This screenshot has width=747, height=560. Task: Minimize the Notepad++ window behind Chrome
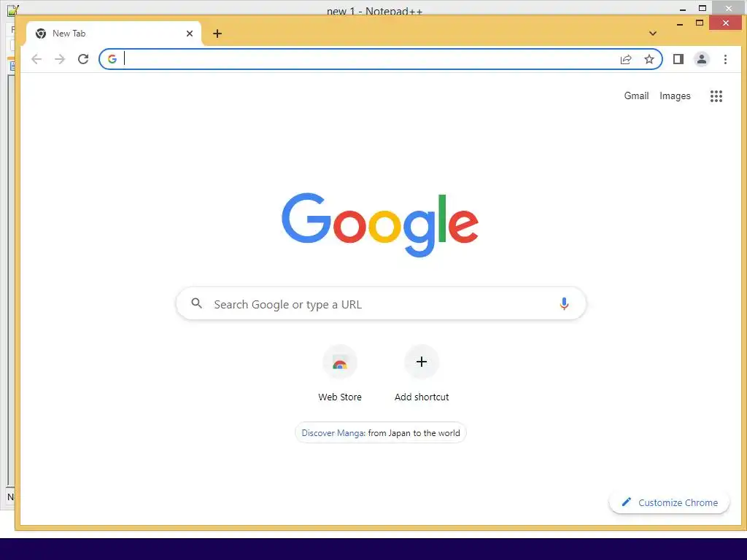[x=682, y=9]
